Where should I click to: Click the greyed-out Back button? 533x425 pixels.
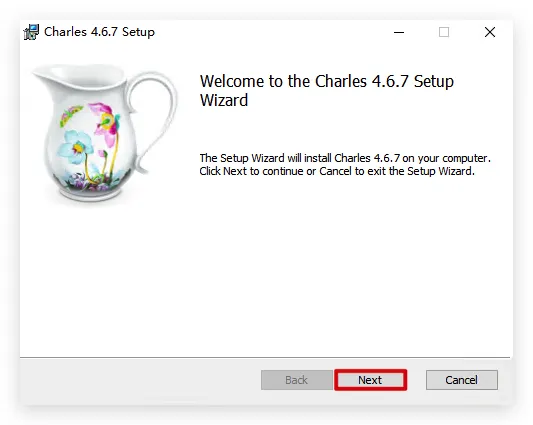point(296,380)
